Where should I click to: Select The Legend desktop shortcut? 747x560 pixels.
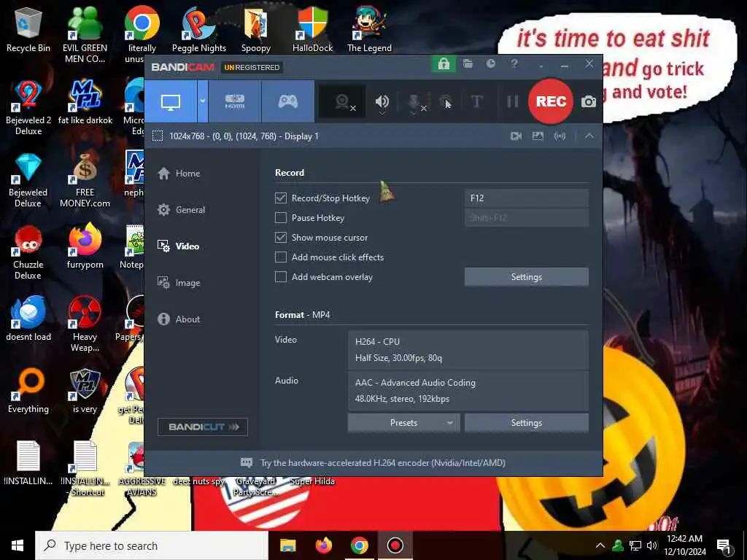(369, 31)
